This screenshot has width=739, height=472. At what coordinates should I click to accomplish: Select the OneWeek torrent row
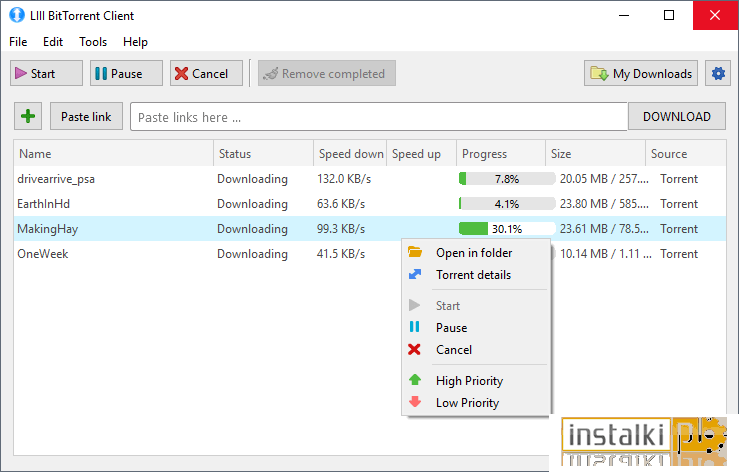(370, 254)
